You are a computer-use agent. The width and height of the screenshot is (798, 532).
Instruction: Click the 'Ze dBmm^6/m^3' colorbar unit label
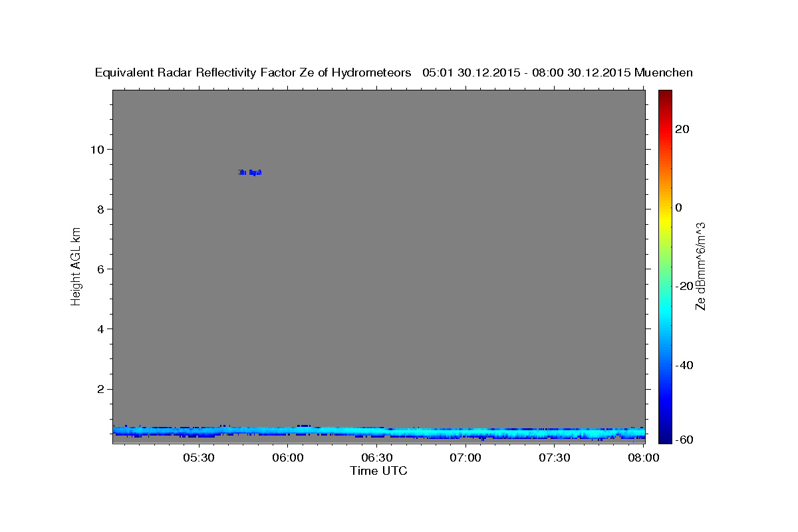pos(700,266)
